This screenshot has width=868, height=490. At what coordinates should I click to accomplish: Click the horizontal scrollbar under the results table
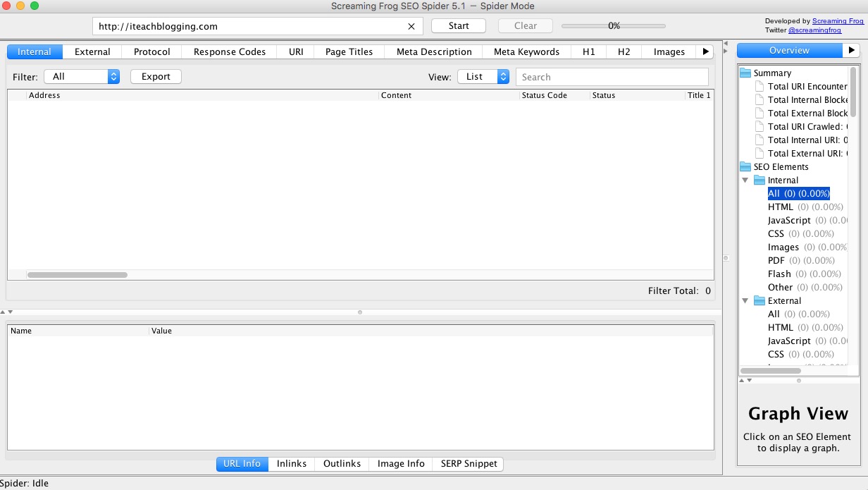(x=77, y=275)
